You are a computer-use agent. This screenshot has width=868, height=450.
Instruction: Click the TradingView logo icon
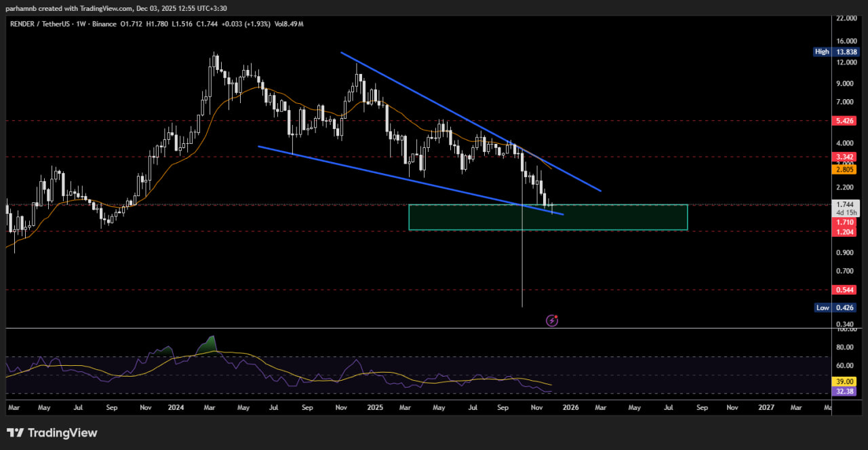[x=16, y=433]
